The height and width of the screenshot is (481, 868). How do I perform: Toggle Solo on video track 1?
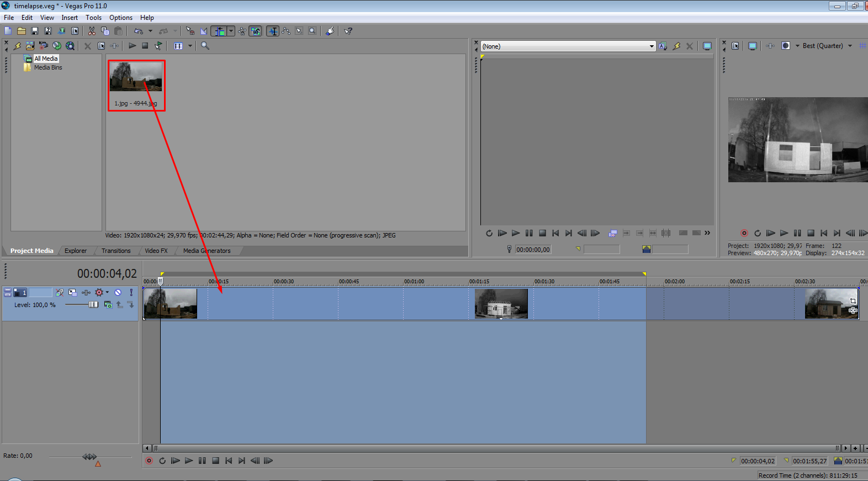pyautogui.click(x=131, y=293)
